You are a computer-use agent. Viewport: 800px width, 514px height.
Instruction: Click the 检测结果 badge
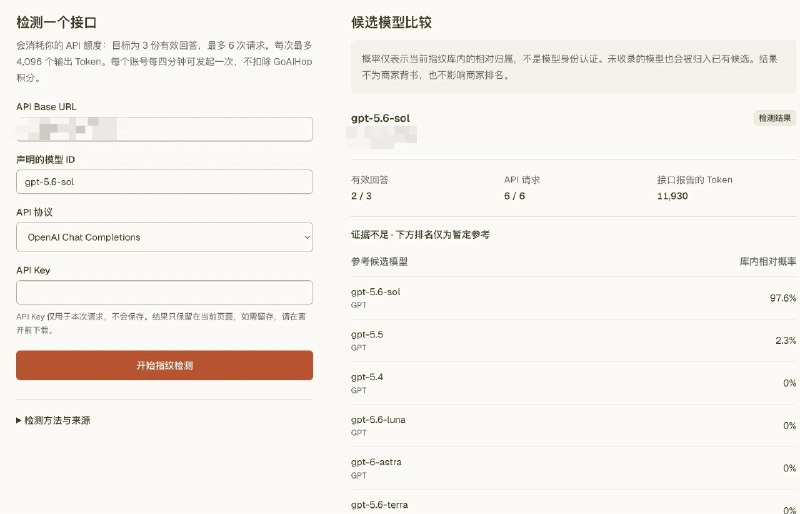point(774,118)
